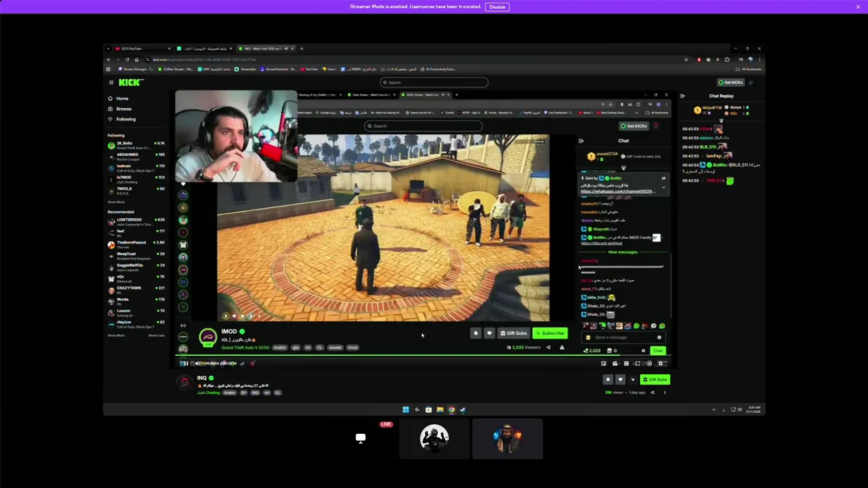Open the YouTube bookmark
This screenshot has height=488, width=868.
coord(309,69)
